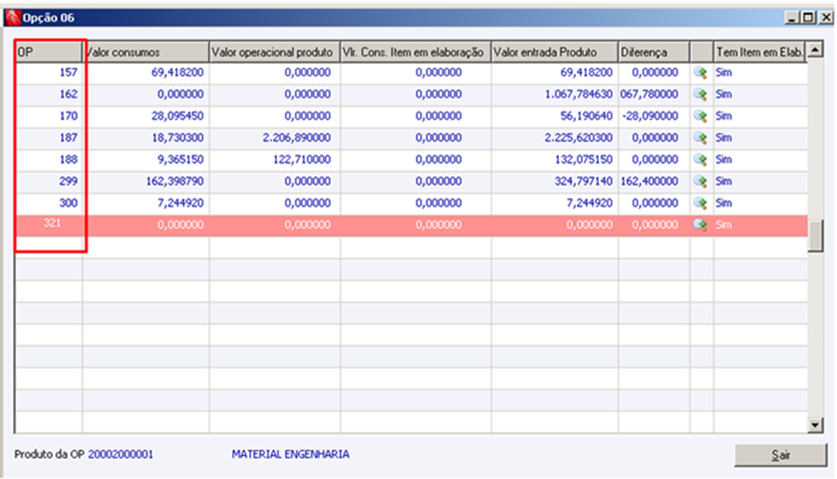This screenshot has height=479, width=837.
Task: Click the Opção 06 window title icon
Action: click(12, 18)
